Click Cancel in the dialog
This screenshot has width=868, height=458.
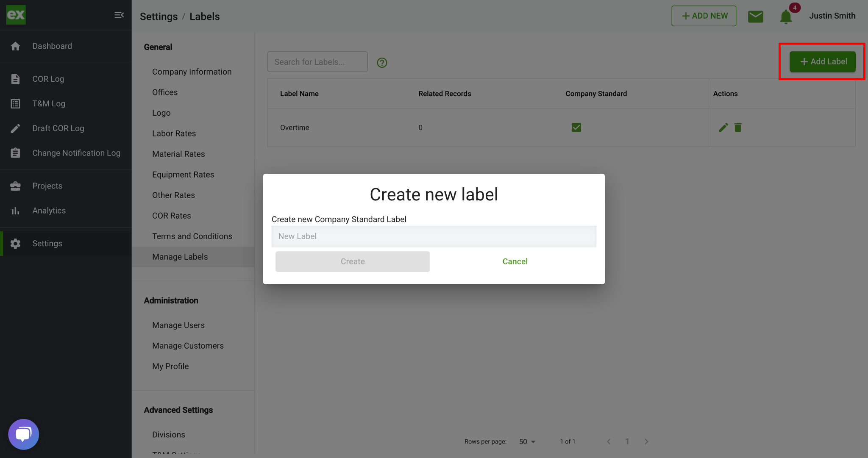coord(515,261)
